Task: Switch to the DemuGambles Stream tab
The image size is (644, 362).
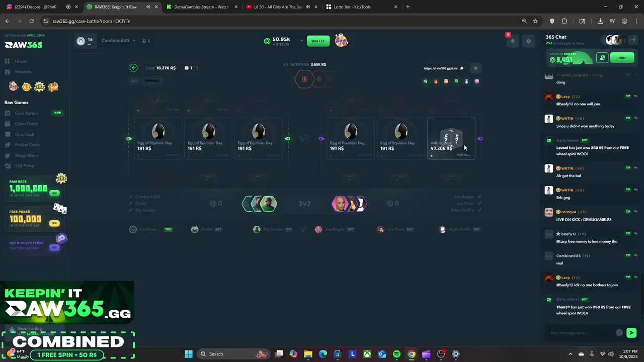Action: pyautogui.click(x=201, y=7)
